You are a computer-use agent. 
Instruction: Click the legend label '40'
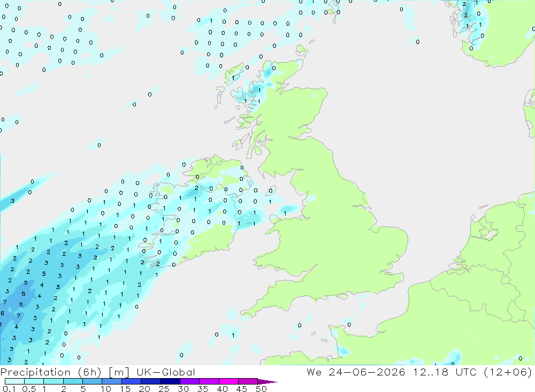222,389
